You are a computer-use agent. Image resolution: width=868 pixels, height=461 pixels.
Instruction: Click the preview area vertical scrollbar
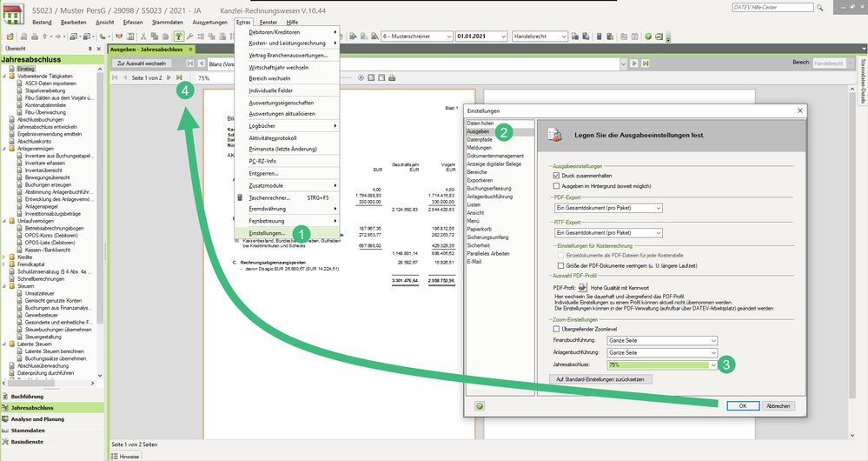point(852,262)
